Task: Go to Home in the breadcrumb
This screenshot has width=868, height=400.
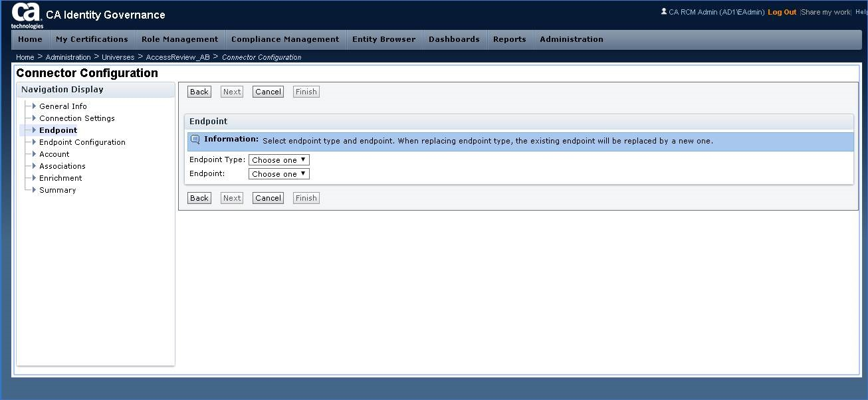Action: [25, 57]
